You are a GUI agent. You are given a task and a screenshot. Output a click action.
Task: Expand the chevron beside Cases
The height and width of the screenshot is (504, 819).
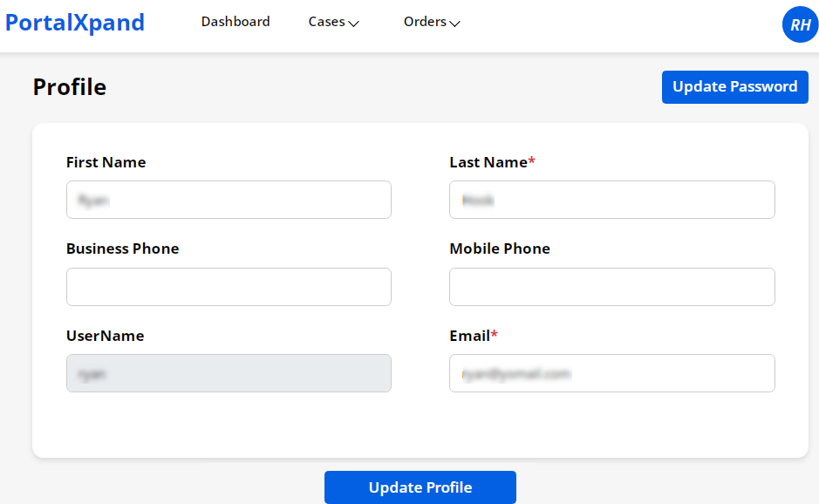coord(354,24)
